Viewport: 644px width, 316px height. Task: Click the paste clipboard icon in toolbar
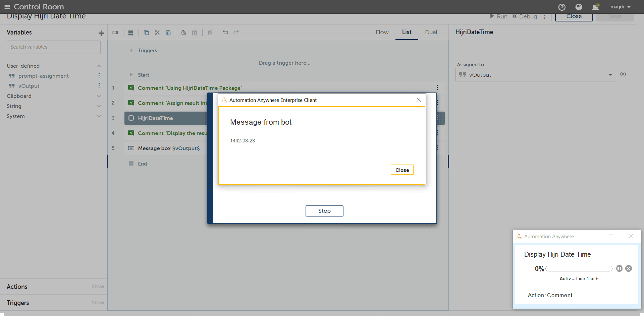pos(168,33)
